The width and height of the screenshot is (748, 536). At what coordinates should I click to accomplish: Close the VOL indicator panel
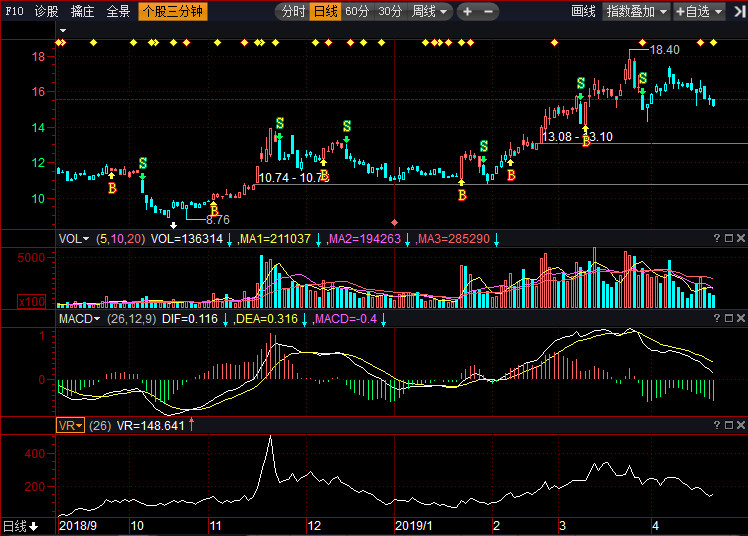coord(741,238)
